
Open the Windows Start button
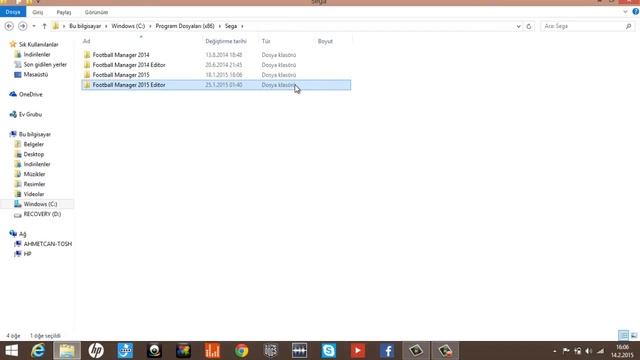tap(11, 351)
